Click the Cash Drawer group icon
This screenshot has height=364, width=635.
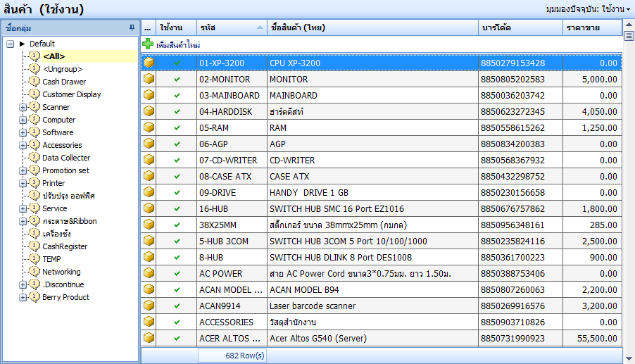click(34, 82)
